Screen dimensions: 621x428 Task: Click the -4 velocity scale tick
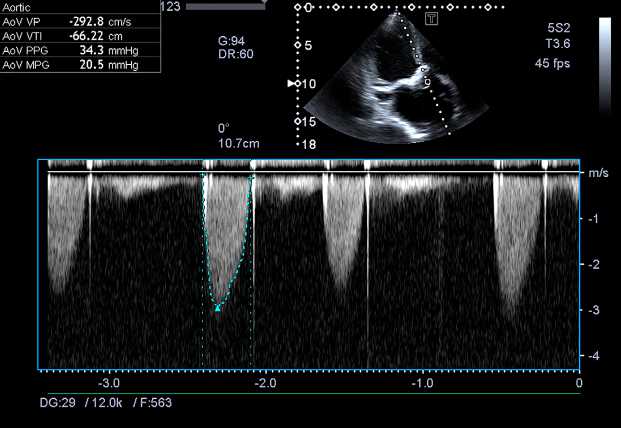click(592, 356)
